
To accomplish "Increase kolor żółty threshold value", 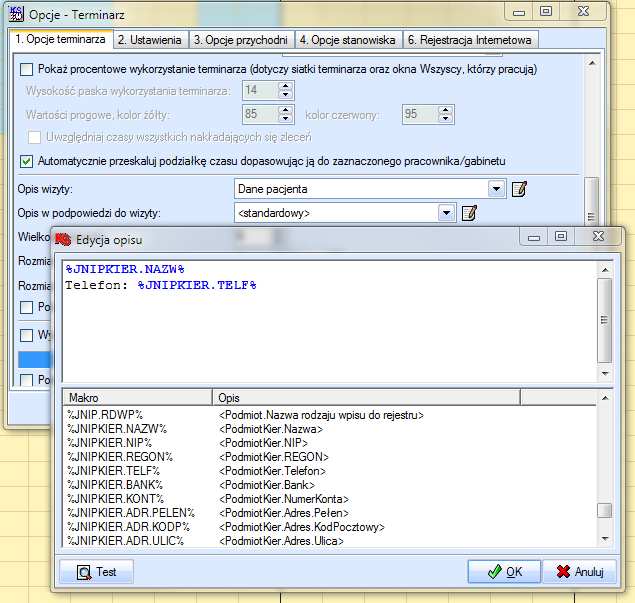I will tap(286, 110).
